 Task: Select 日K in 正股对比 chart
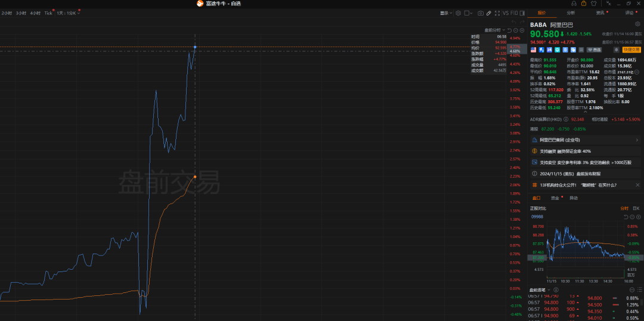tap(636, 208)
